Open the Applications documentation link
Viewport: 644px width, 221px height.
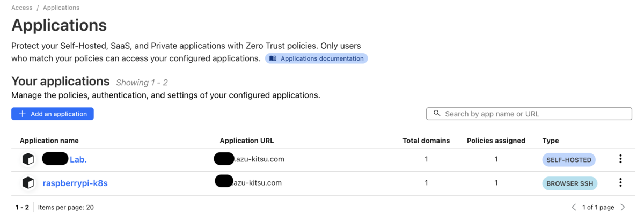pyautogui.click(x=317, y=58)
